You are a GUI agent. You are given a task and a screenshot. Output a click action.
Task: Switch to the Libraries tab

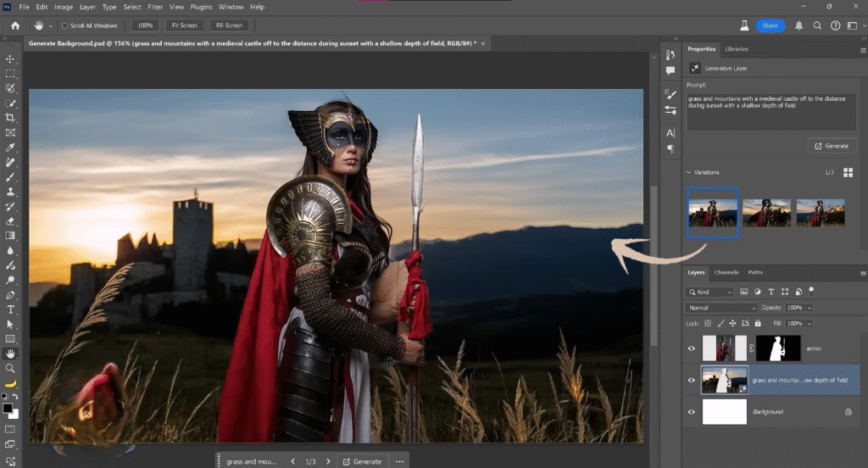click(737, 49)
